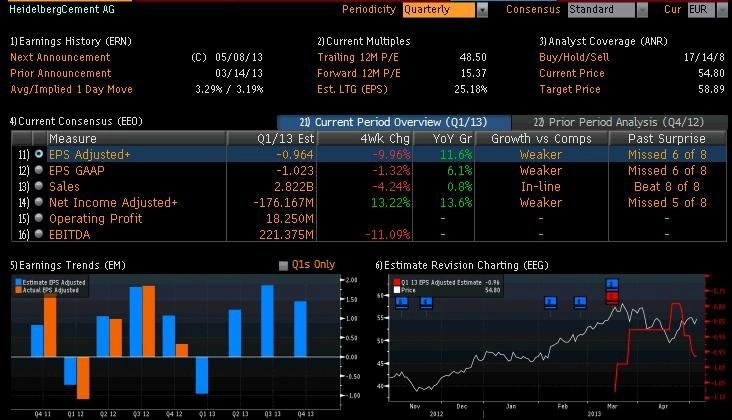Click the 221.375M EBITDA estimate value
Viewport: 732px width, 420px height.
pyautogui.click(x=287, y=234)
